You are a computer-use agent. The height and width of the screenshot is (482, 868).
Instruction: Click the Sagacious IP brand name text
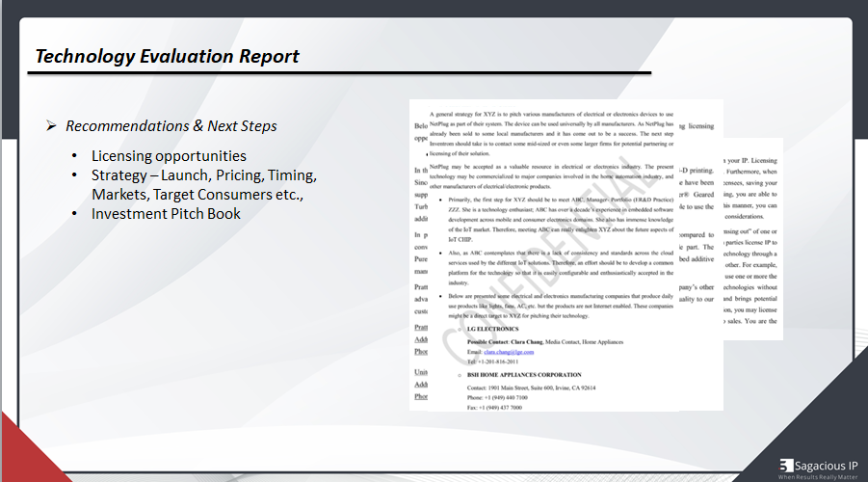click(826, 466)
